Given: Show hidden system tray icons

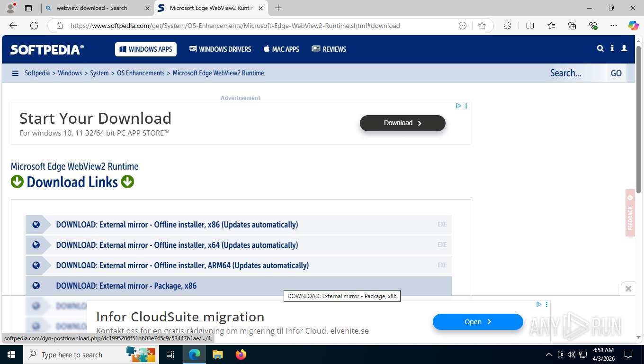Looking at the screenshot, I should coord(549,355).
